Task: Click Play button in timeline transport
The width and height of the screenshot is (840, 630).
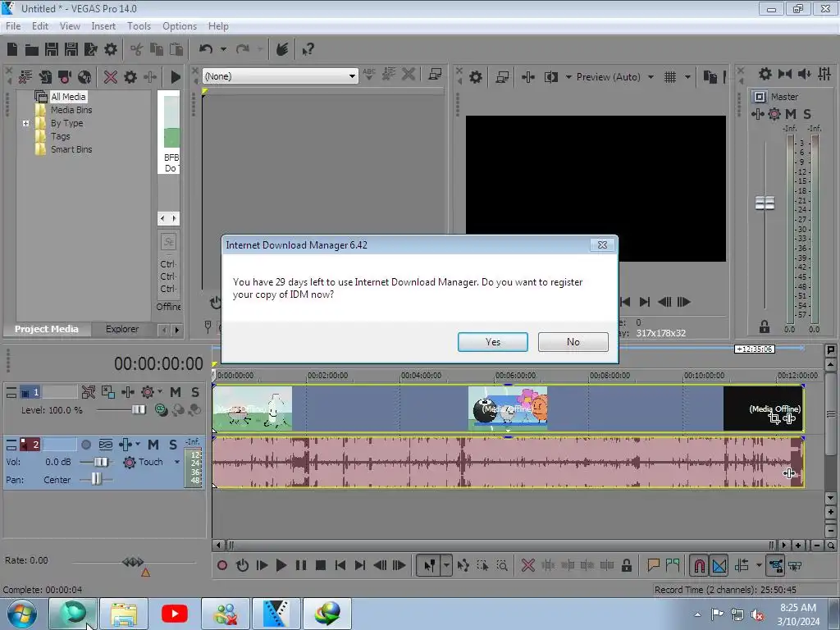Action: pos(281,565)
